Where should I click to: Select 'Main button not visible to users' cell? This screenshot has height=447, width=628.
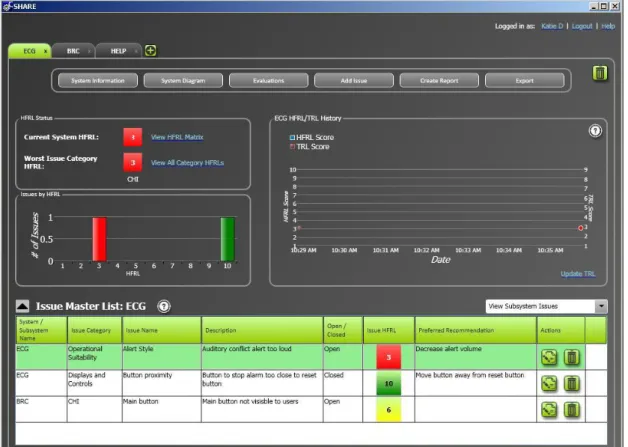point(262,410)
